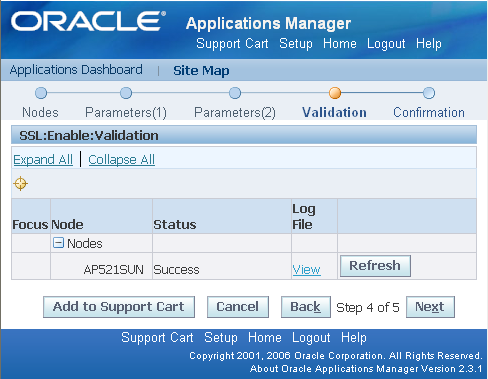This screenshot has height=379, width=488.
Task: Click the Oracle logo in header
Action: (88, 21)
